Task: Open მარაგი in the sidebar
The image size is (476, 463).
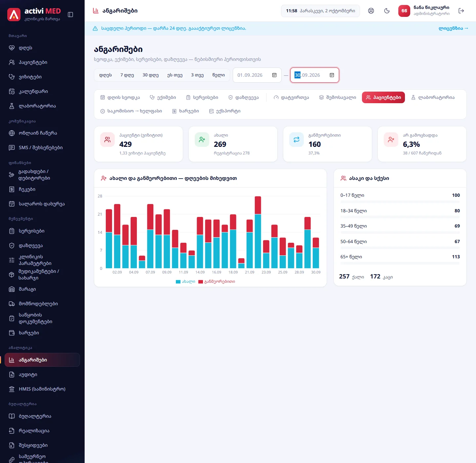Action: click(42, 289)
